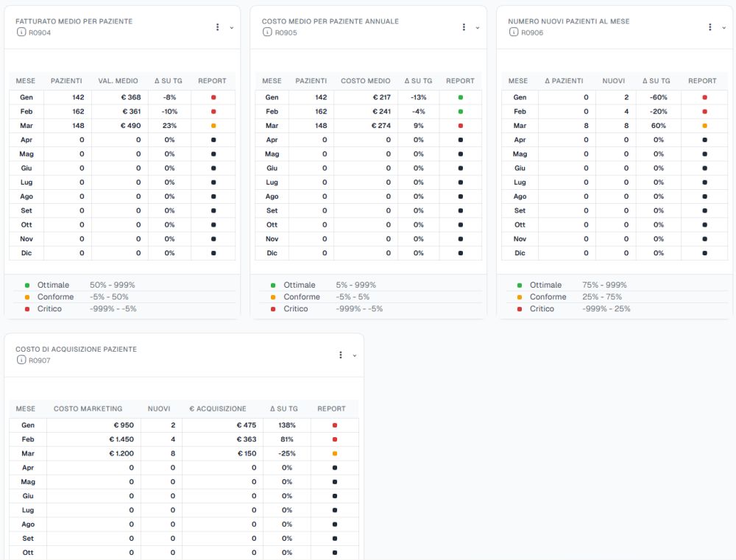This screenshot has width=736, height=560.
Task: Click the € 1.450 marketing cost for Feb
Action: pos(121,439)
